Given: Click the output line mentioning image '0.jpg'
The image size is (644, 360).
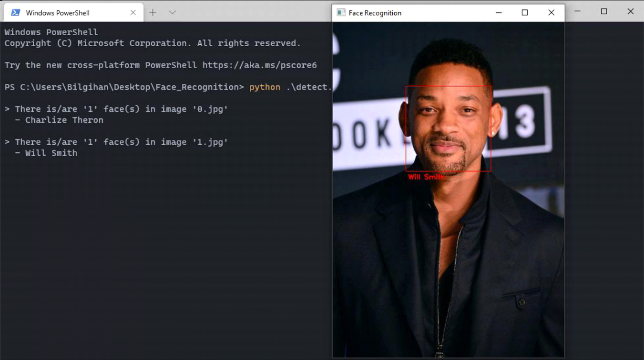Looking at the screenshot, I should [116, 109].
